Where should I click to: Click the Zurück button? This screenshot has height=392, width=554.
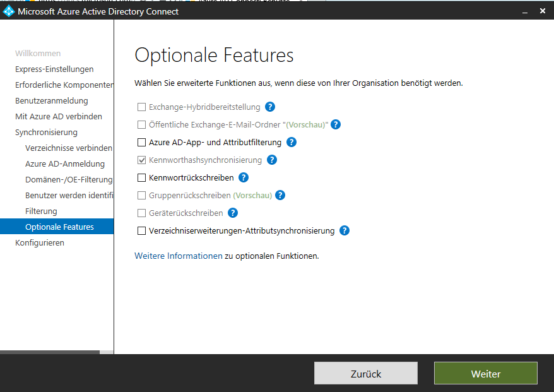point(366,373)
